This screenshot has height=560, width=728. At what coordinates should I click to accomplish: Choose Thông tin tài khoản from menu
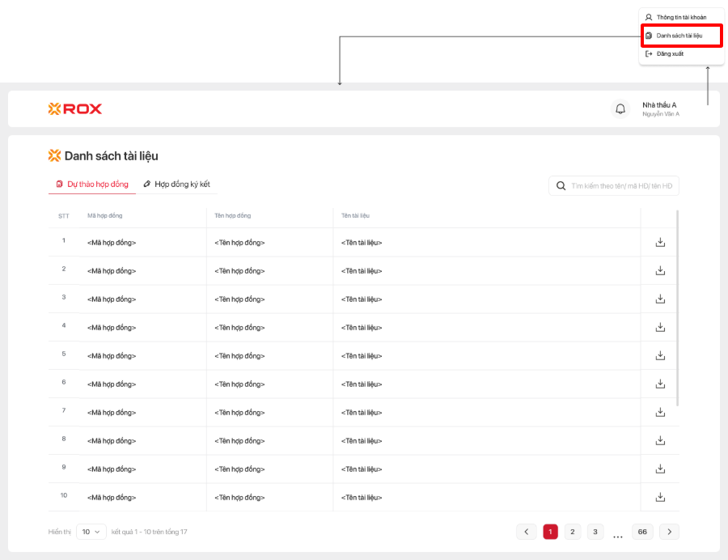coord(680,17)
